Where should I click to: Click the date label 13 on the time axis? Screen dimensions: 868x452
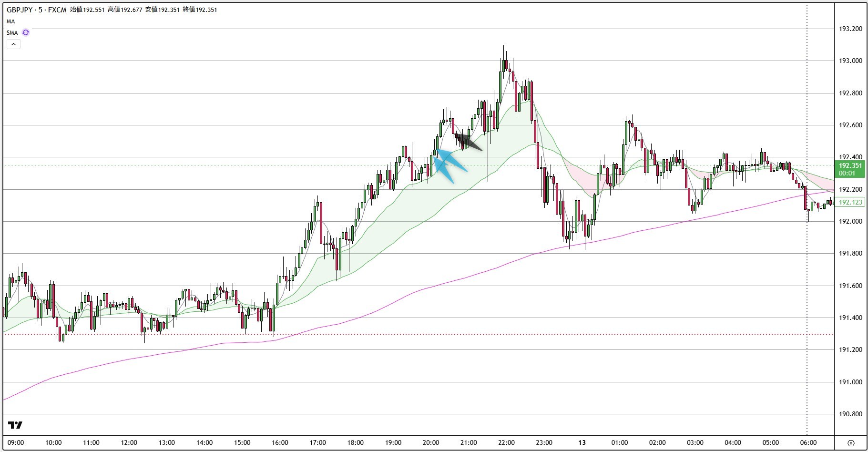tap(582, 442)
